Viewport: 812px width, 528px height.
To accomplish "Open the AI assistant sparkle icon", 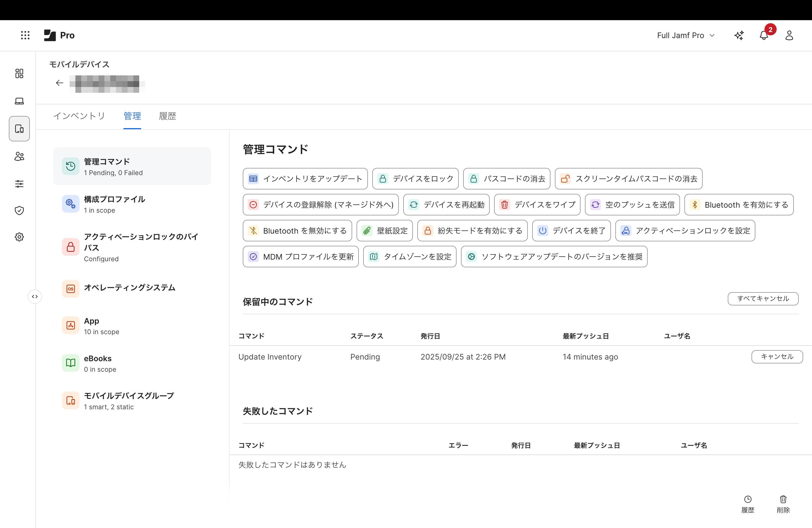I will pyautogui.click(x=739, y=35).
